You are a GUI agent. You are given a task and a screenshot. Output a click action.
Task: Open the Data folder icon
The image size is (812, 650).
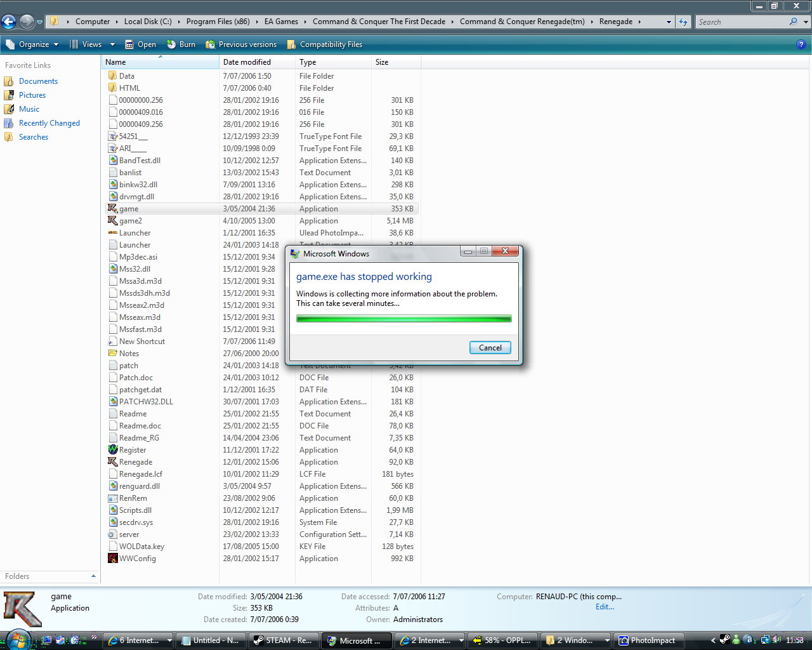pos(113,76)
